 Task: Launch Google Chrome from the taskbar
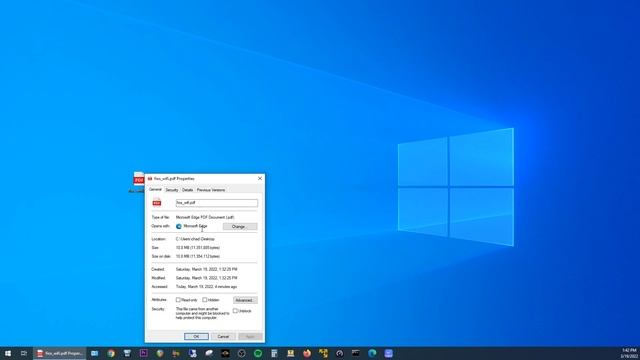click(111, 353)
